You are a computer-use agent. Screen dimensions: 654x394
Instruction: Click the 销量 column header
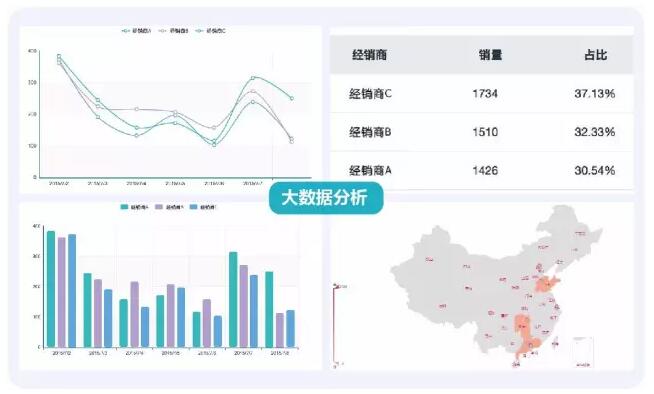click(490, 55)
